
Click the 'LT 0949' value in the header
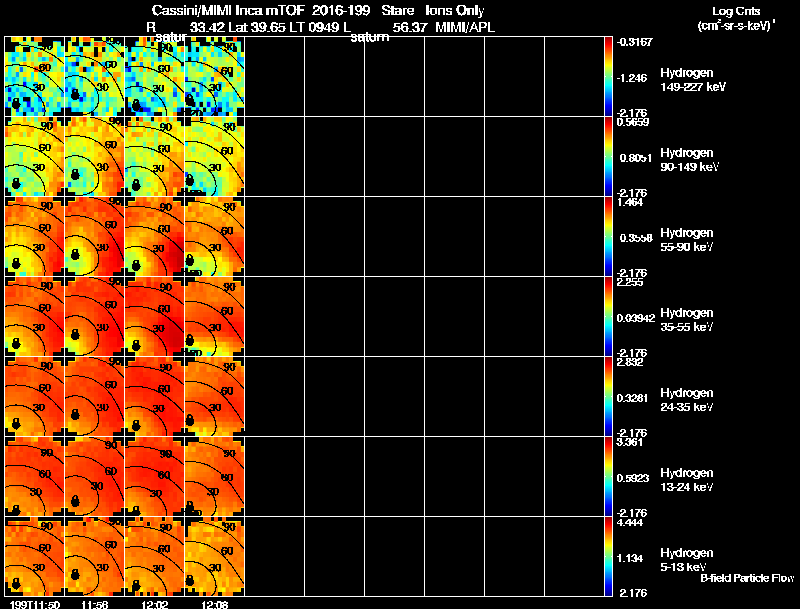pyautogui.click(x=315, y=27)
